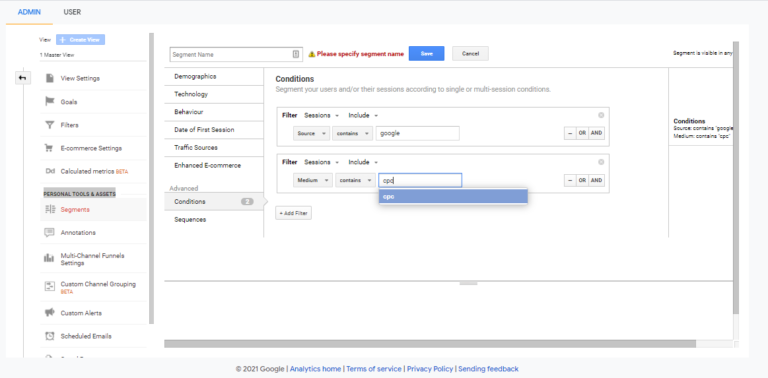This screenshot has height=378, width=768.
Task: Click the Segment Name input field
Action: pos(237,54)
